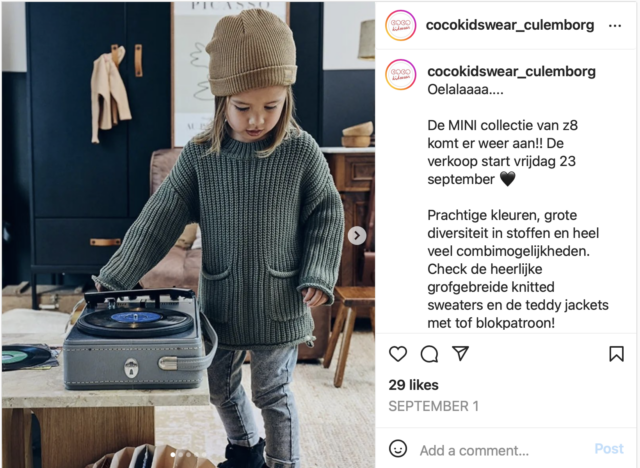640x468 pixels.
Task: Open comments via speech bubble icon
Action: pyautogui.click(x=429, y=354)
